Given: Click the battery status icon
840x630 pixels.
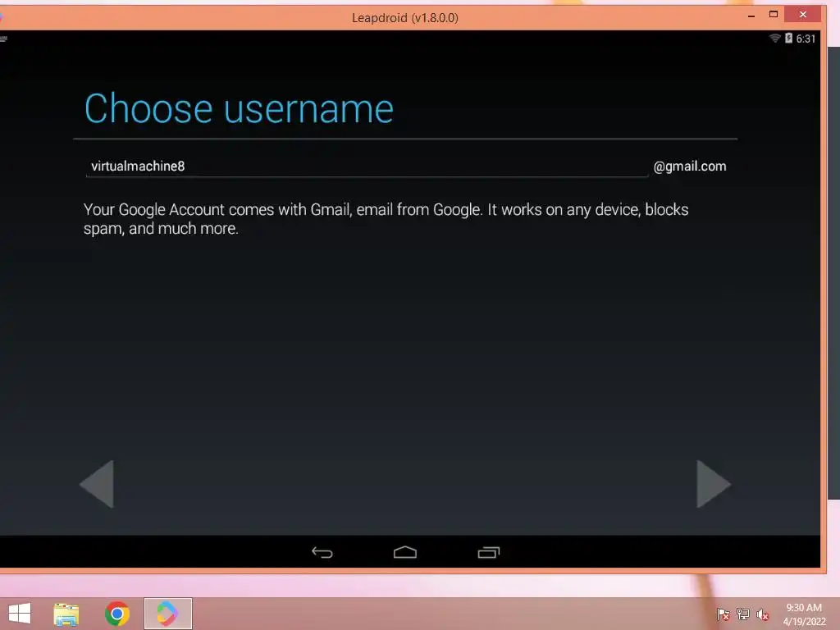Looking at the screenshot, I should click(x=788, y=38).
